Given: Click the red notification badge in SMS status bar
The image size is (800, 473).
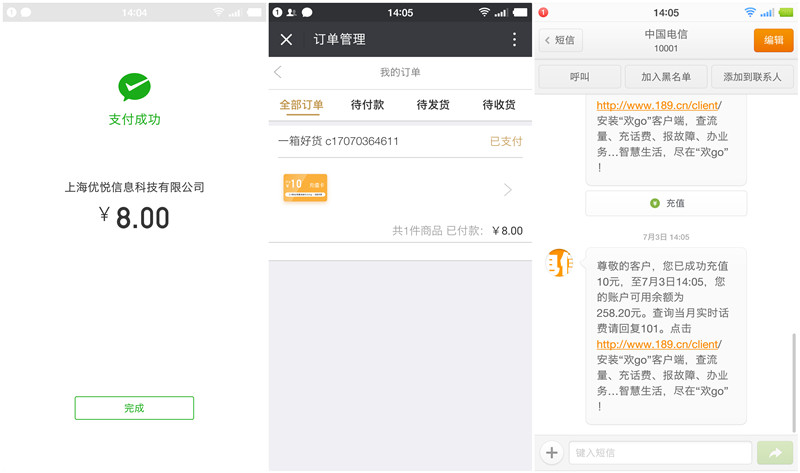Looking at the screenshot, I should pos(543,12).
